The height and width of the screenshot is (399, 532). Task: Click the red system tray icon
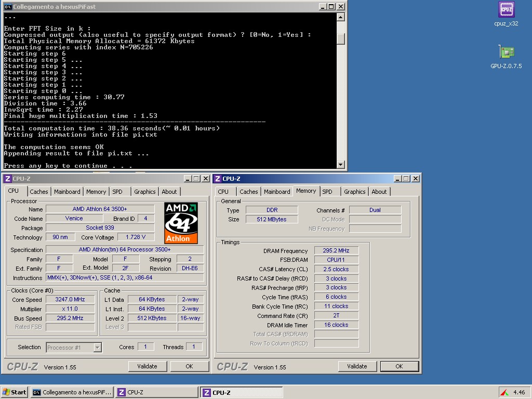click(504, 393)
